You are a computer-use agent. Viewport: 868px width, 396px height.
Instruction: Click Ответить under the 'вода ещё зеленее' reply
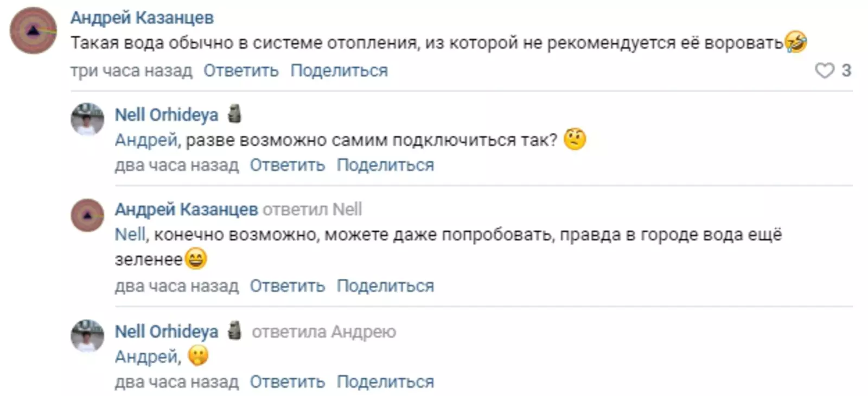pos(287,286)
